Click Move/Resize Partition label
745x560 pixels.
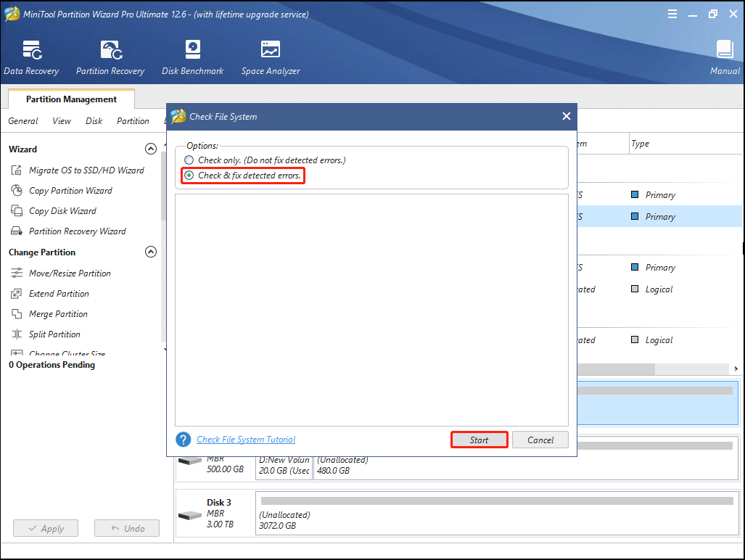70,273
